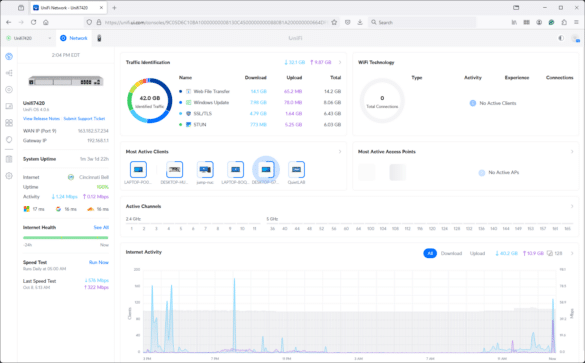The image size is (585, 363).
Task: Open the Dashboard icon in left sidebar
Action: (x=9, y=56)
